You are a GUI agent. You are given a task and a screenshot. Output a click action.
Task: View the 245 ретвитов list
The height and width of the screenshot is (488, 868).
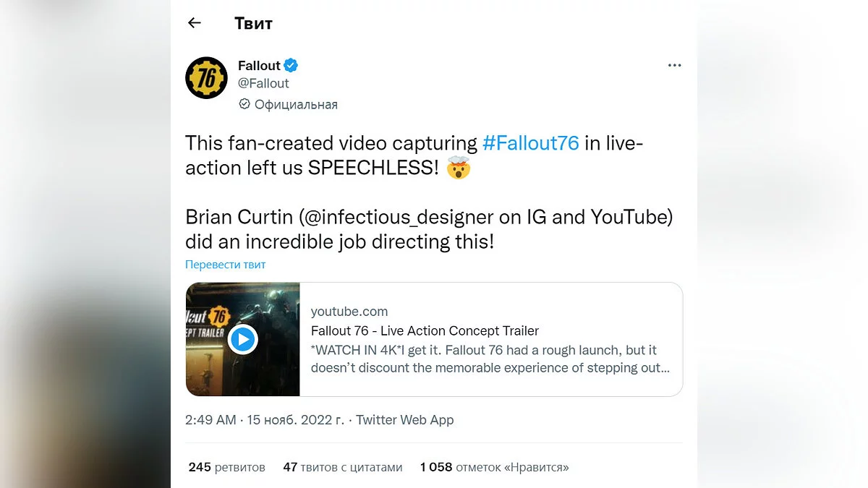226,467
